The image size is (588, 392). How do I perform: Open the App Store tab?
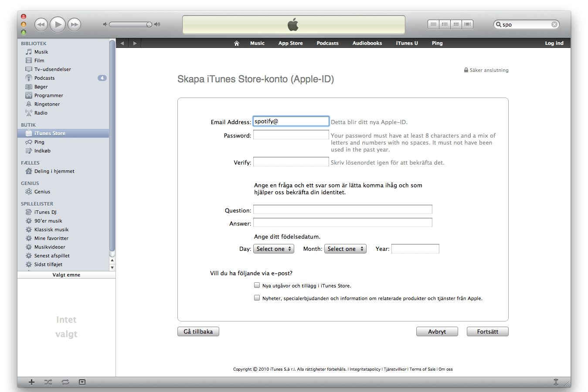[x=290, y=43]
